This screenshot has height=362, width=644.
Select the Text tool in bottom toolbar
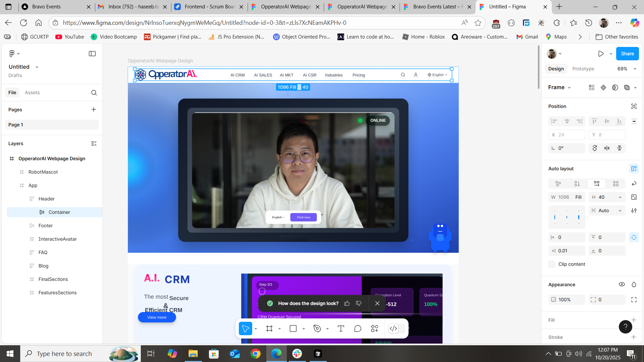(341, 328)
